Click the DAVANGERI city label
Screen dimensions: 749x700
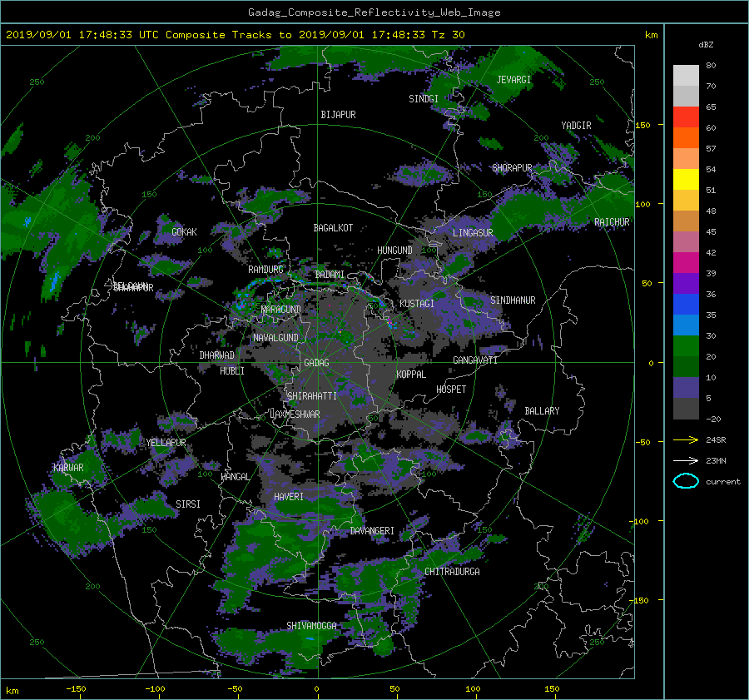tap(372, 531)
